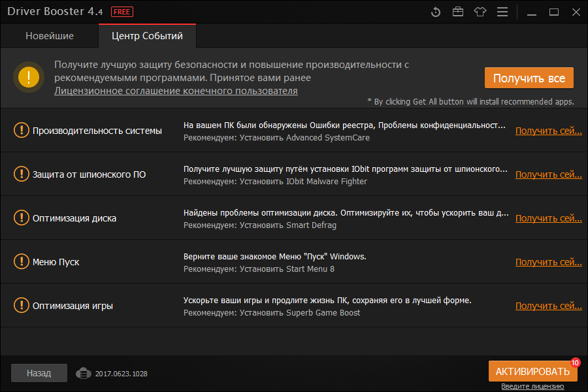Click the АКТИВИРОВАТЬ button
Viewport: 588px width, 392px height.
coord(532,371)
